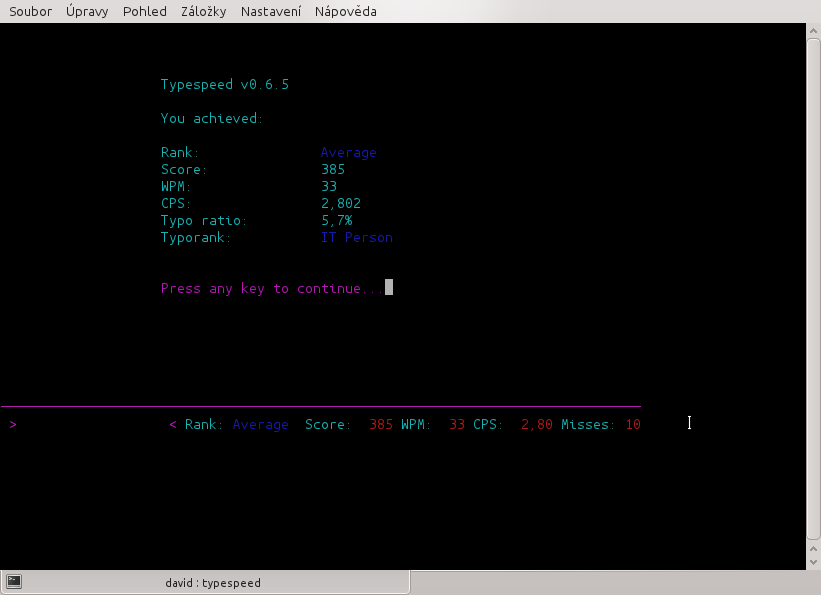
Task: Click the status line Score value 385
Action: pyautogui.click(x=381, y=424)
